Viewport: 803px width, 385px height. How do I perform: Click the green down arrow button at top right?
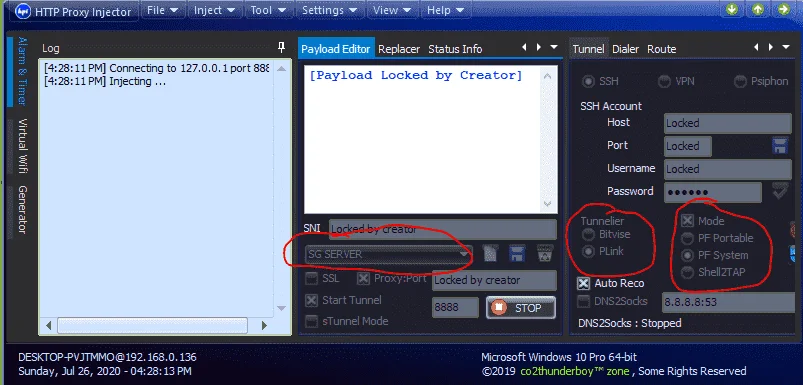pos(732,9)
